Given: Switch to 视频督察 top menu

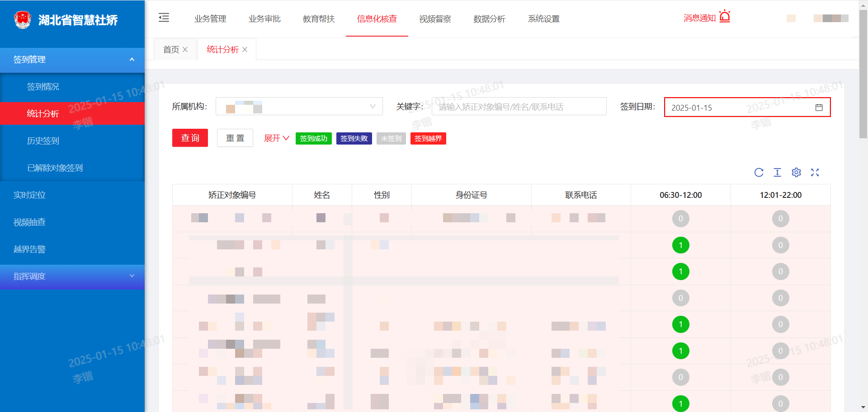Looking at the screenshot, I should [x=435, y=19].
